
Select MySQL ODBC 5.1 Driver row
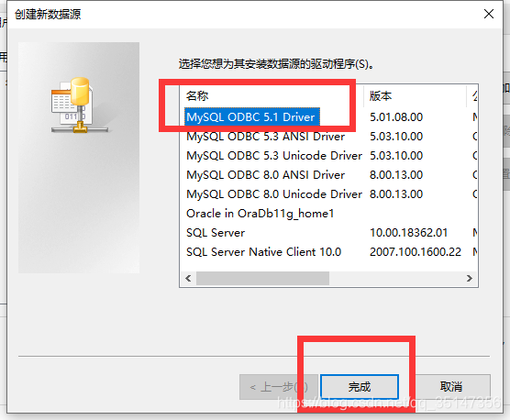click(x=251, y=116)
